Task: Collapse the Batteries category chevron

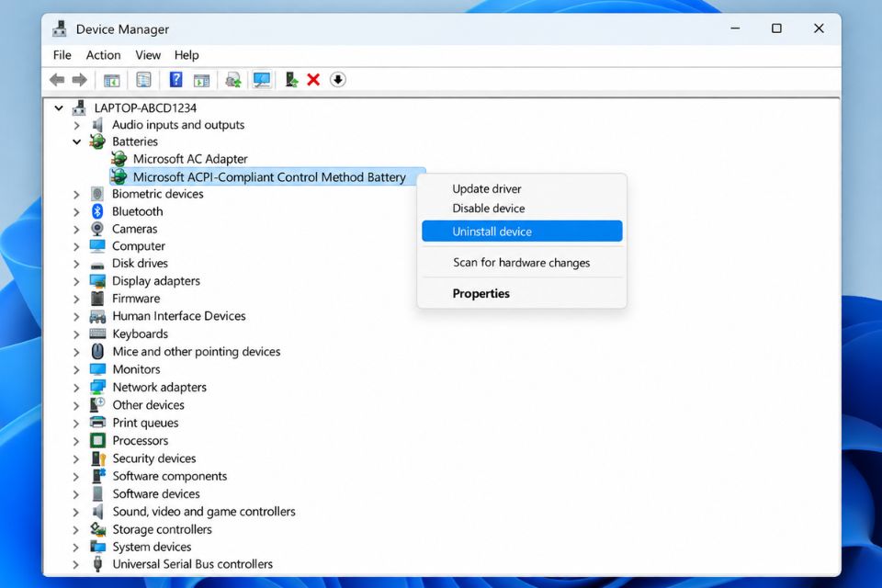Action: tap(76, 141)
